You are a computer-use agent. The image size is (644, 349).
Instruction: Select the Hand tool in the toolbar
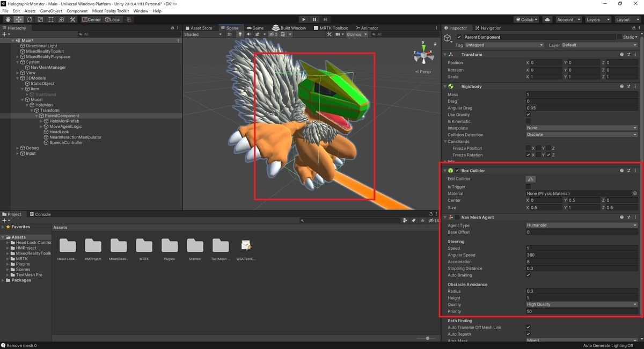(x=8, y=20)
